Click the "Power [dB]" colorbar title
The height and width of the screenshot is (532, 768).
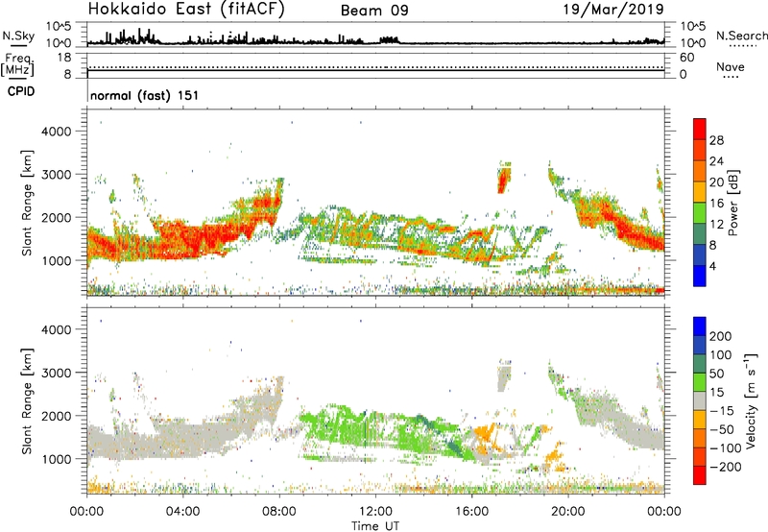(x=733, y=203)
